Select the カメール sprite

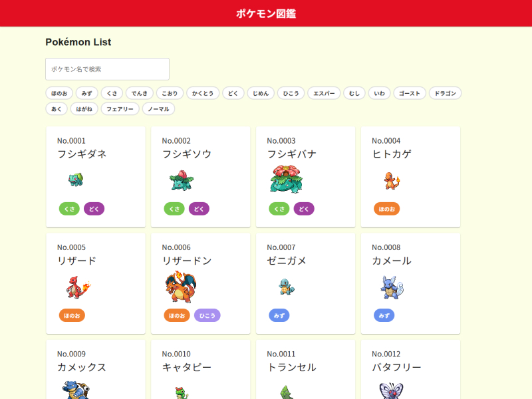(x=391, y=287)
